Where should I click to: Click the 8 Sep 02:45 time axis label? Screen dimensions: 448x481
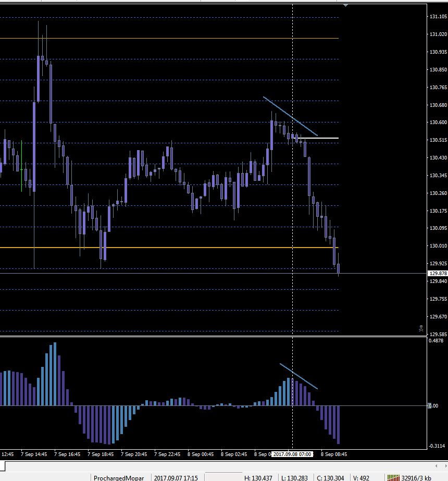234,454
